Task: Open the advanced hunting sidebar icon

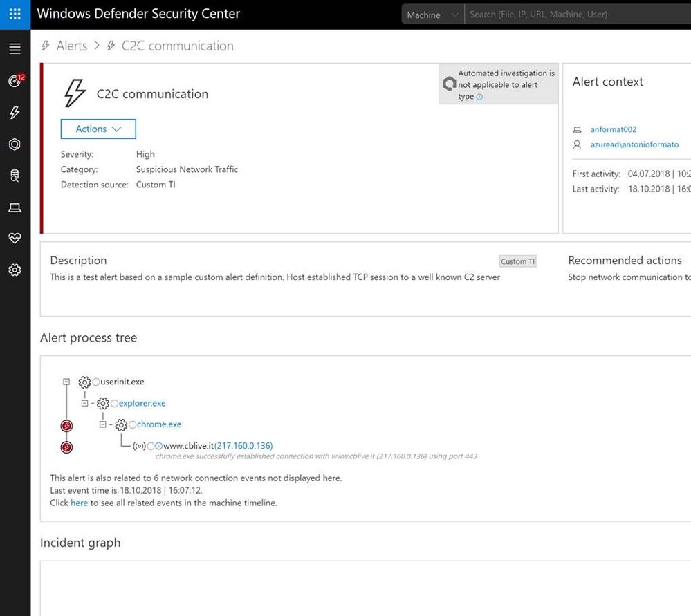Action: (15, 176)
